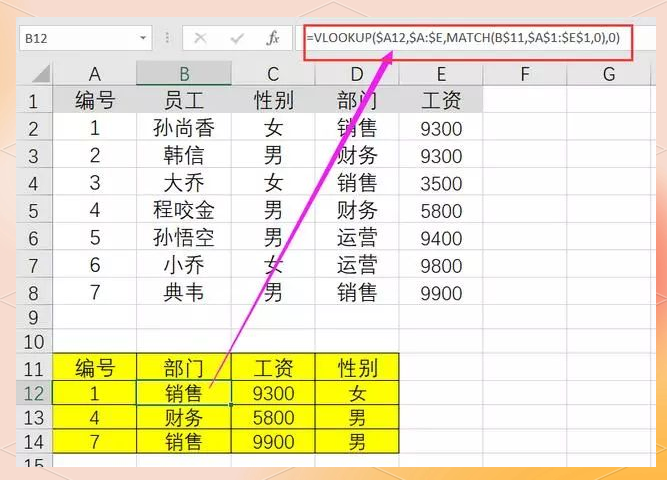Click salary cell 9800

click(x=441, y=265)
